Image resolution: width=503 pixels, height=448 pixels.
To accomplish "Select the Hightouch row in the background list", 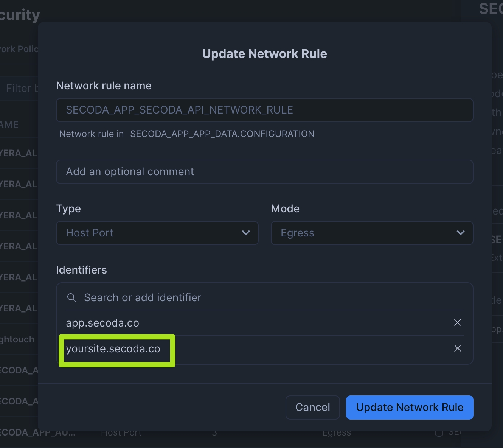I will click(17, 339).
